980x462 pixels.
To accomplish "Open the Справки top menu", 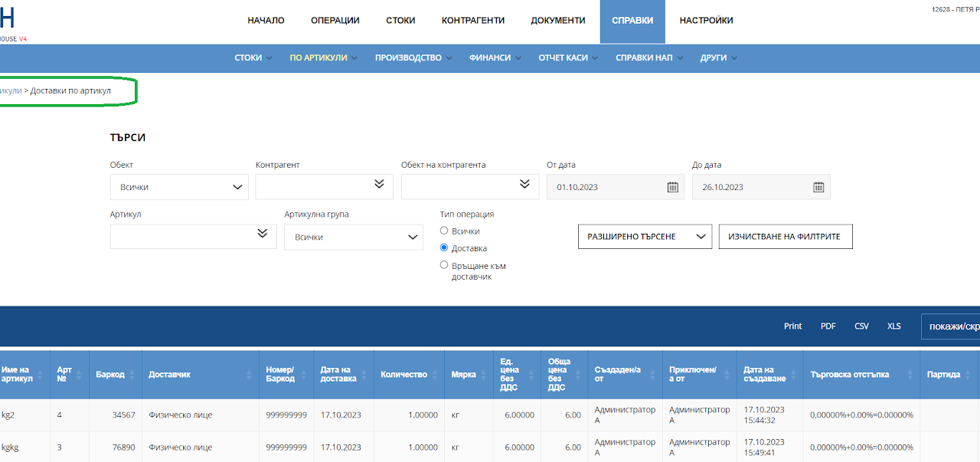I will [x=632, y=21].
